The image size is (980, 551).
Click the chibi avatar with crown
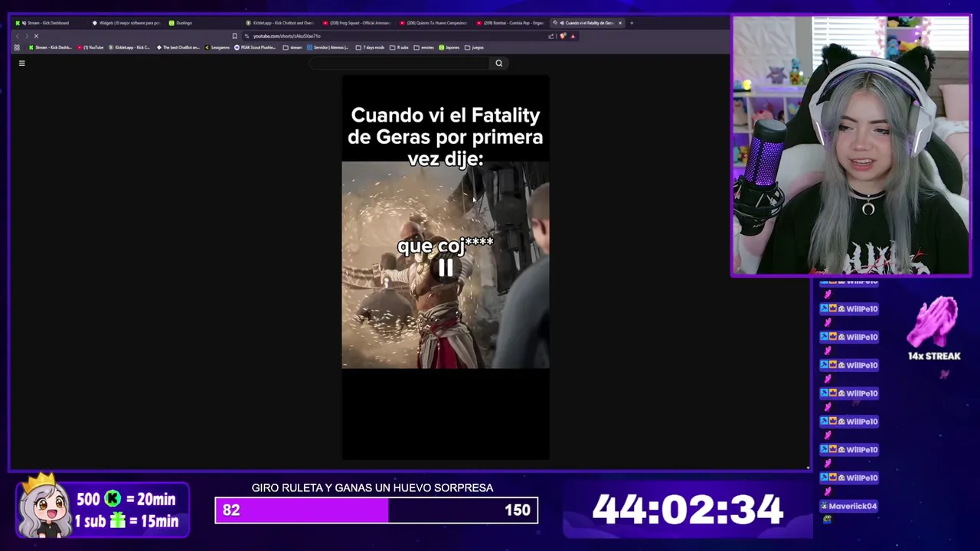tap(44, 505)
